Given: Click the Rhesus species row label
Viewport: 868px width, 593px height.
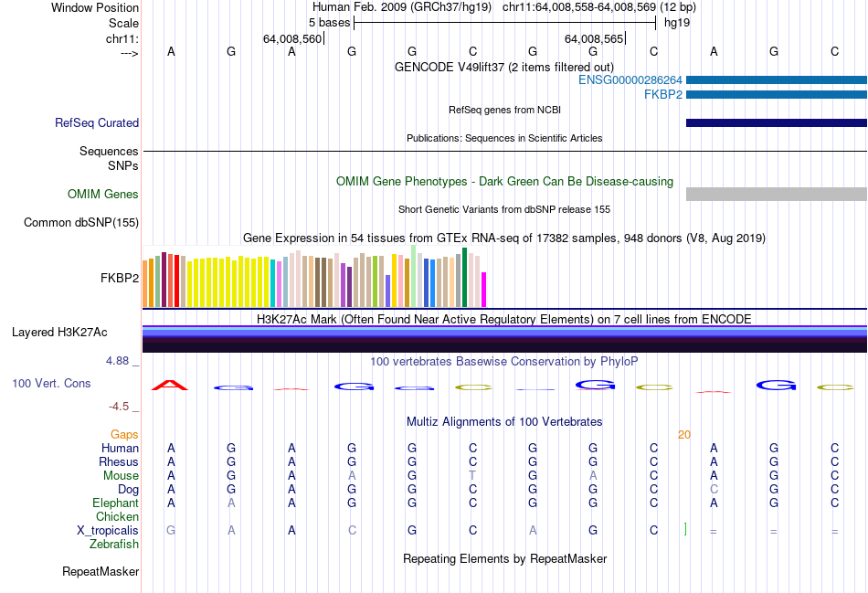Looking at the screenshot, I should click(x=119, y=461).
